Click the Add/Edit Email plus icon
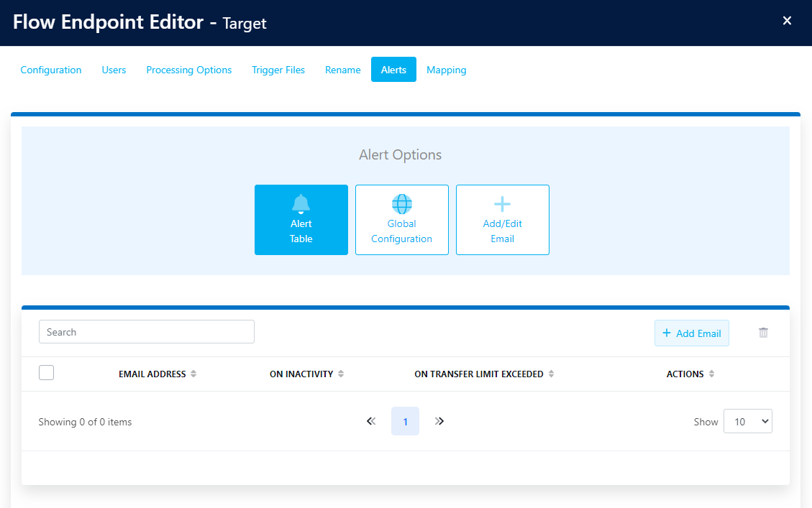This screenshot has height=508, width=812. 502,203
